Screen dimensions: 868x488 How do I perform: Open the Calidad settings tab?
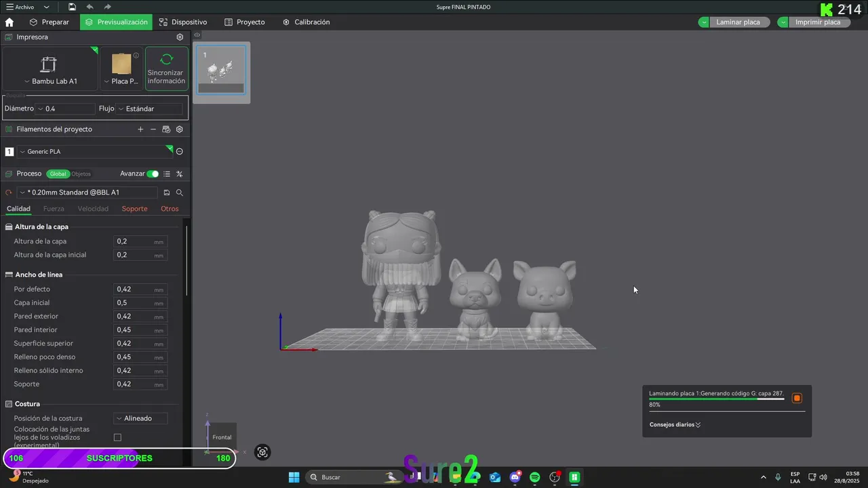pyautogui.click(x=18, y=209)
